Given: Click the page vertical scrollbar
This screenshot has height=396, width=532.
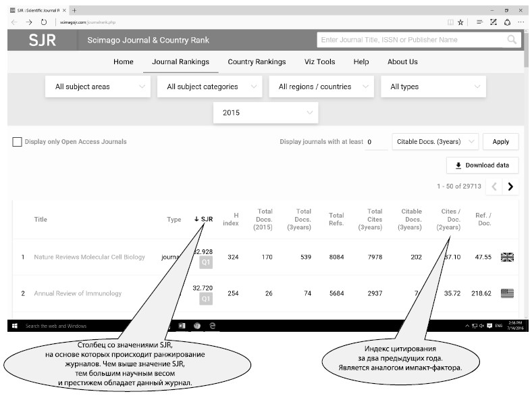Looking at the screenshot, I should 526,49.
